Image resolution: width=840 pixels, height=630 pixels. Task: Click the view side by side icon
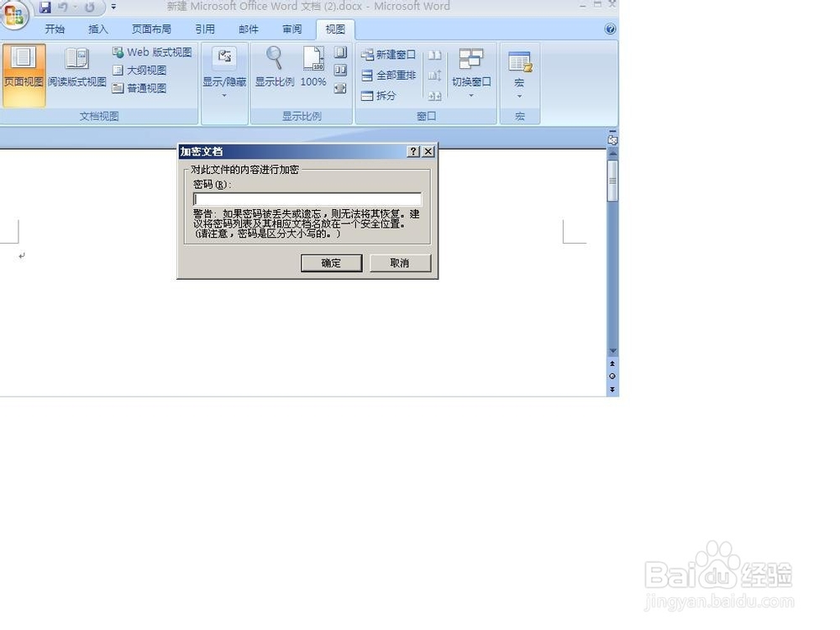pos(435,55)
